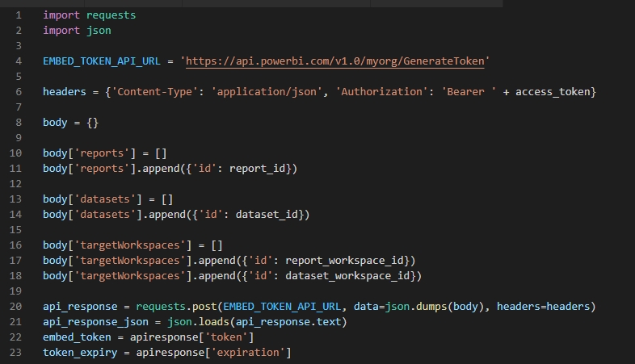Screen dimensions: 635x364
Task: Click the 'dumps' method call on line 20
Action: pos(431,307)
